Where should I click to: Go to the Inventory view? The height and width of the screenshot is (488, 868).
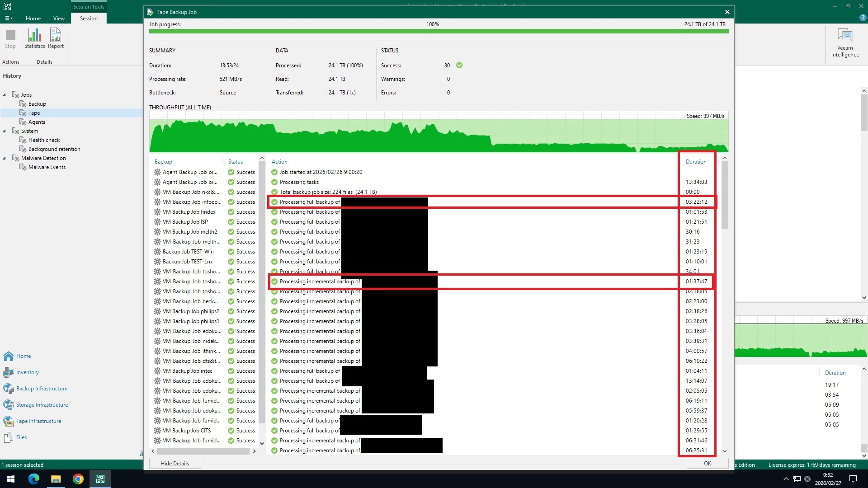tap(27, 372)
